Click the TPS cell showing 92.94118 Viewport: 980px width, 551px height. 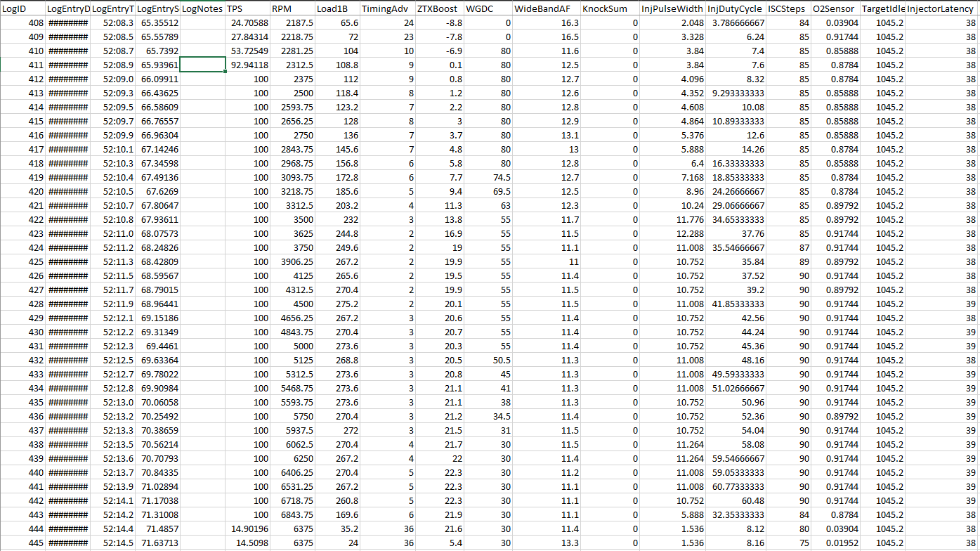247,65
